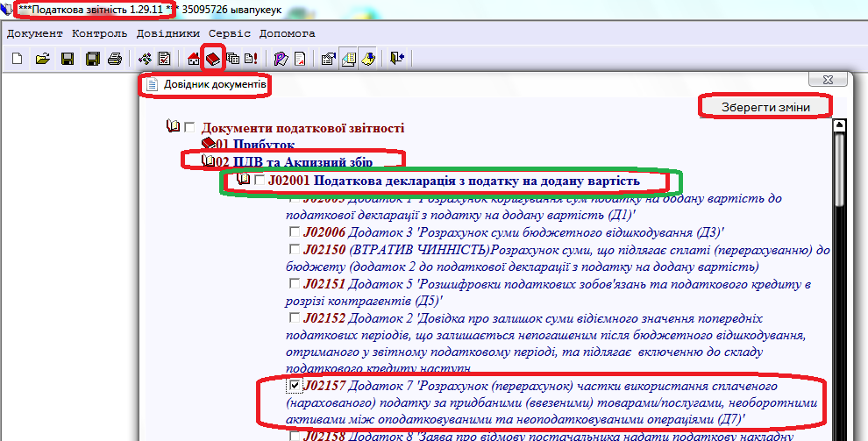Expand the 01 Прибуток tree node

208,144
